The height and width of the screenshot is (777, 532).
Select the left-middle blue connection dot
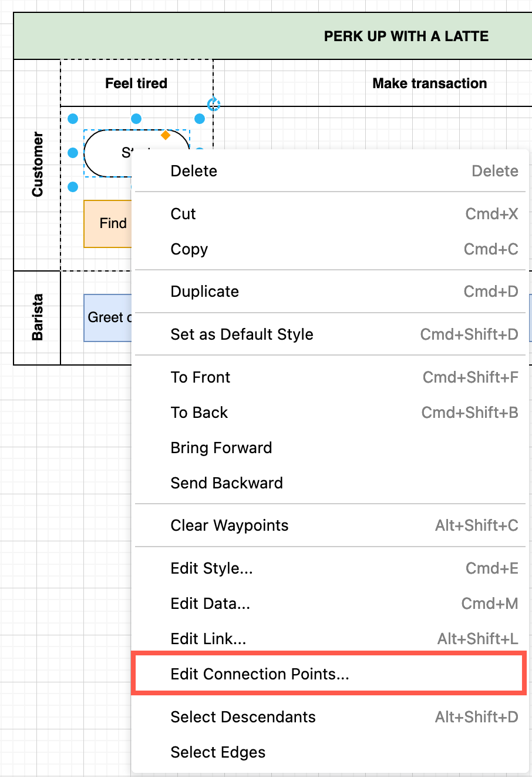coord(72,153)
